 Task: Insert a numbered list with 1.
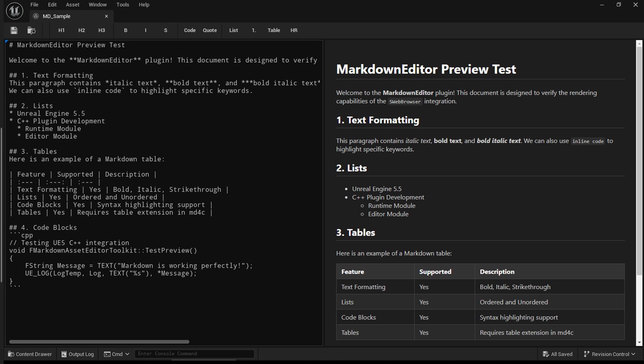click(x=254, y=30)
